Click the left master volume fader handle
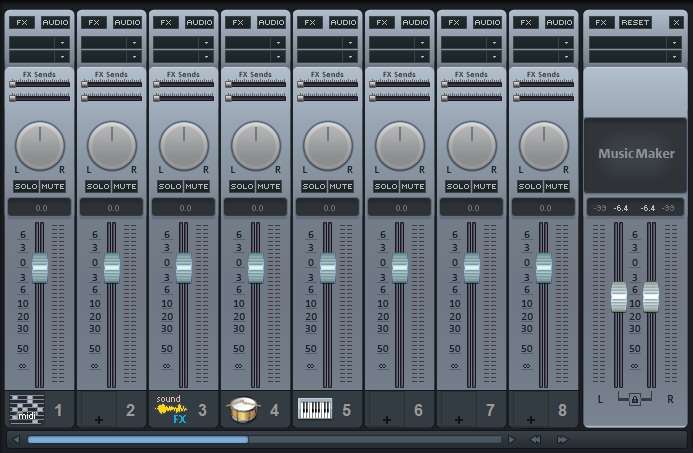 619,297
